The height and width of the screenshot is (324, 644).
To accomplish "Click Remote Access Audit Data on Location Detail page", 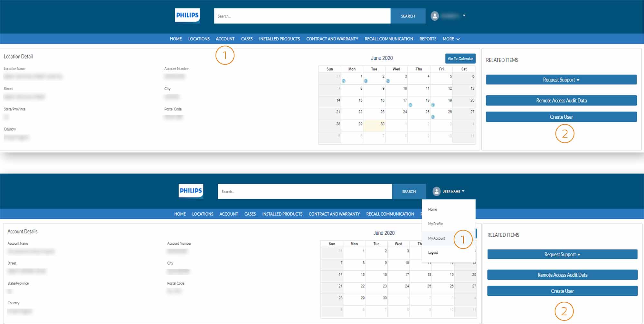I will pyautogui.click(x=561, y=101).
